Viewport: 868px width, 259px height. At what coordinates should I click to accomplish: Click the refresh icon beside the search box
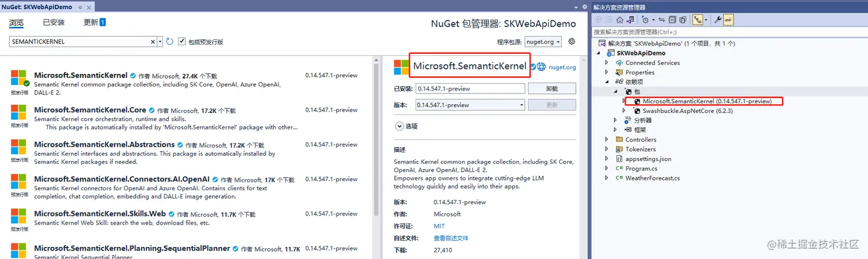pos(169,41)
